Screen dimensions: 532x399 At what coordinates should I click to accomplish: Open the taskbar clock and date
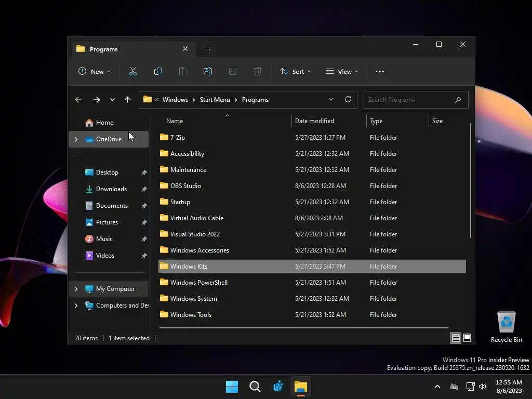click(x=509, y=387)
